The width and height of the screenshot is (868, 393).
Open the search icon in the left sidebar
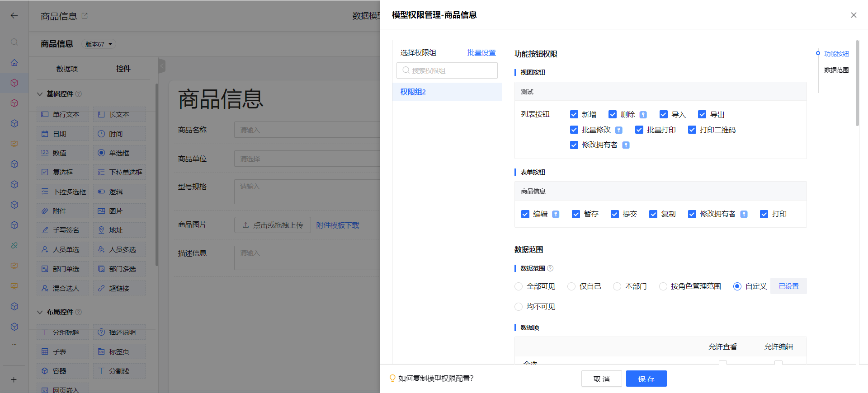click(14, 42)
